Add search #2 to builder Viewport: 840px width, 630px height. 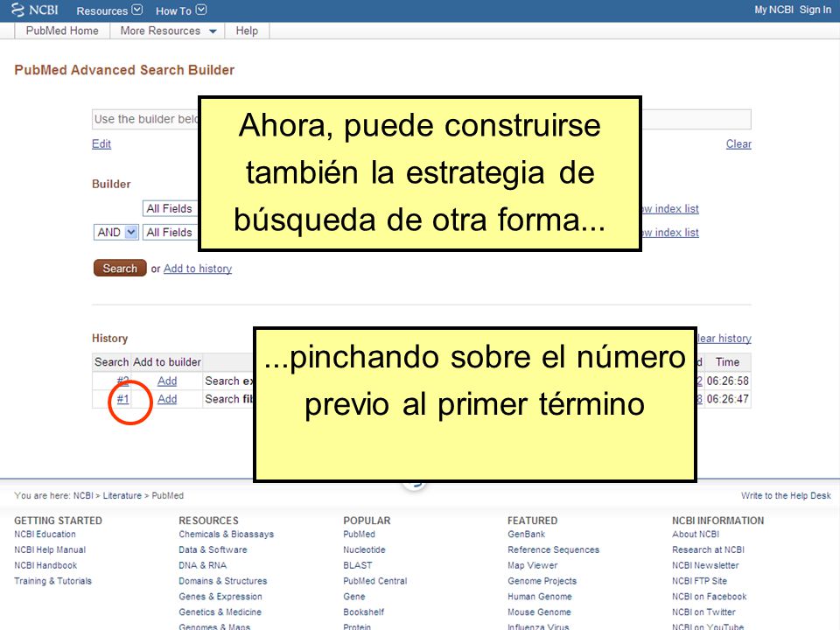click(x=167, y=381)
